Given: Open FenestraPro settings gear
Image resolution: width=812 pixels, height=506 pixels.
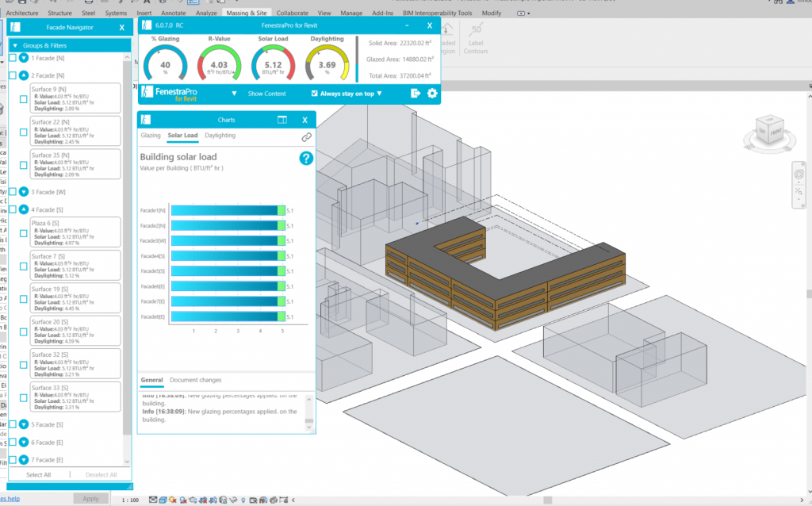Looking at the screenshot, I should 432,94.
